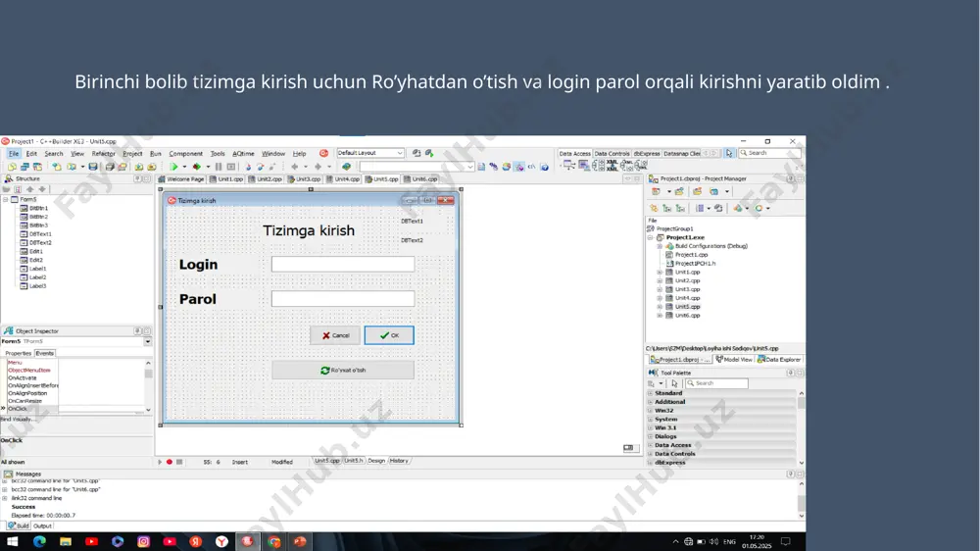The image size is (980, 551).
Task: Click the Cancel button on the form
Action: (335, 335)
